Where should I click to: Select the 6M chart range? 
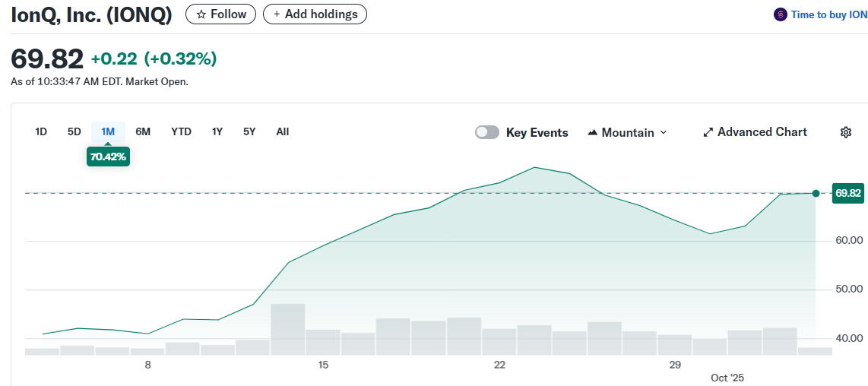[143, 131]
